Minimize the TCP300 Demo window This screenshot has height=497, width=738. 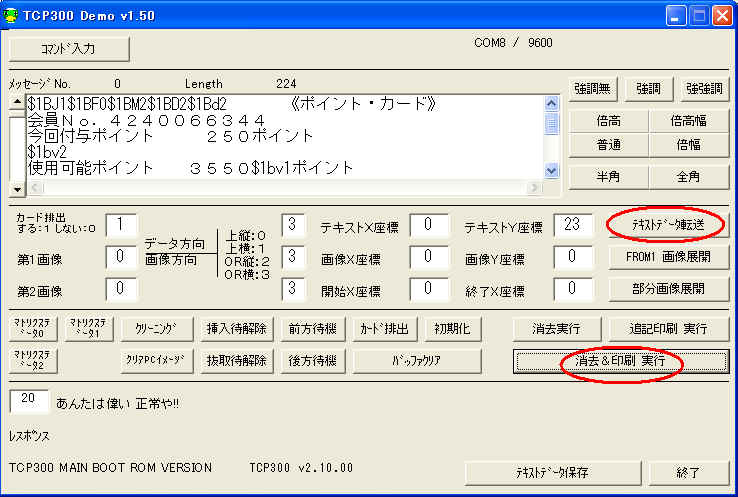coord(676,16)
